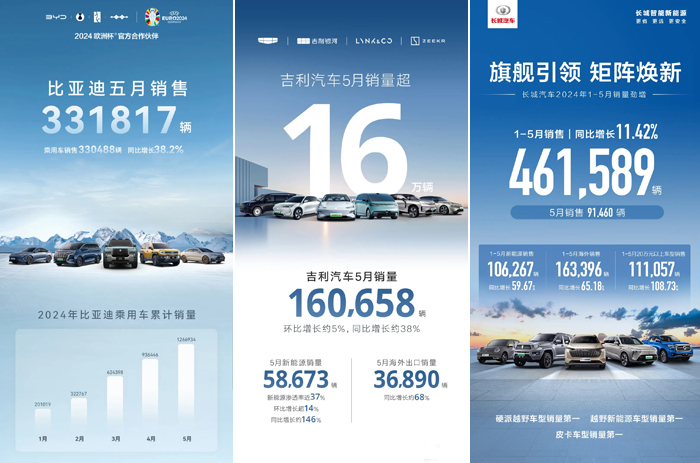700x463 pixels.
Task: Click the 461,589 cumulative sales number
Action: click(582, 173)
